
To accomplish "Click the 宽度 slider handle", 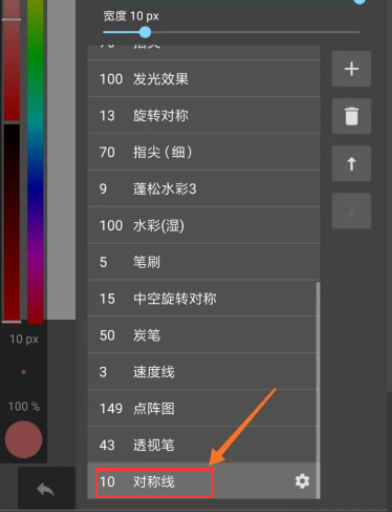I will (x=145, y=32).
